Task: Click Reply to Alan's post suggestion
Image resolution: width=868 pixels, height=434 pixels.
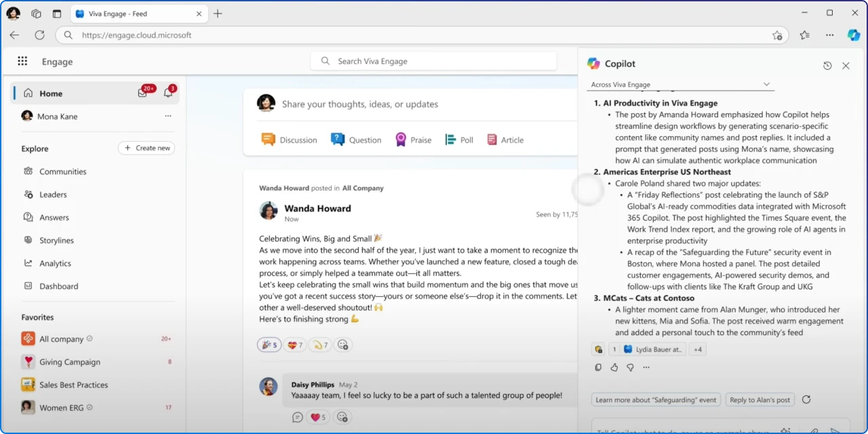Action: pyautogui.click(x=760, y=399)
